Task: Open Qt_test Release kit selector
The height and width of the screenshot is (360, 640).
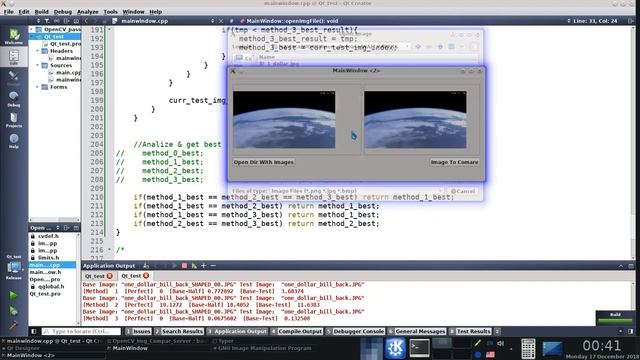Action: 14,268
